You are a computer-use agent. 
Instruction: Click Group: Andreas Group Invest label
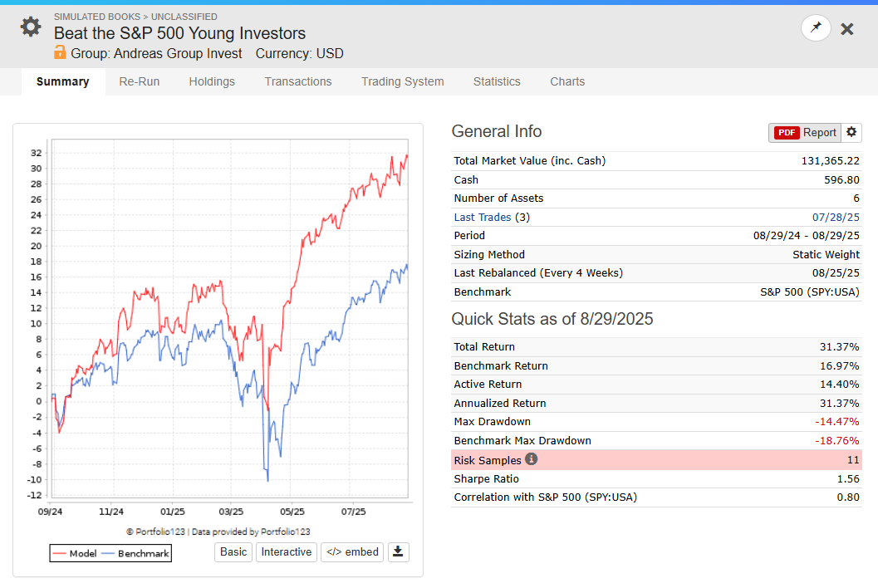click(156, 54)
